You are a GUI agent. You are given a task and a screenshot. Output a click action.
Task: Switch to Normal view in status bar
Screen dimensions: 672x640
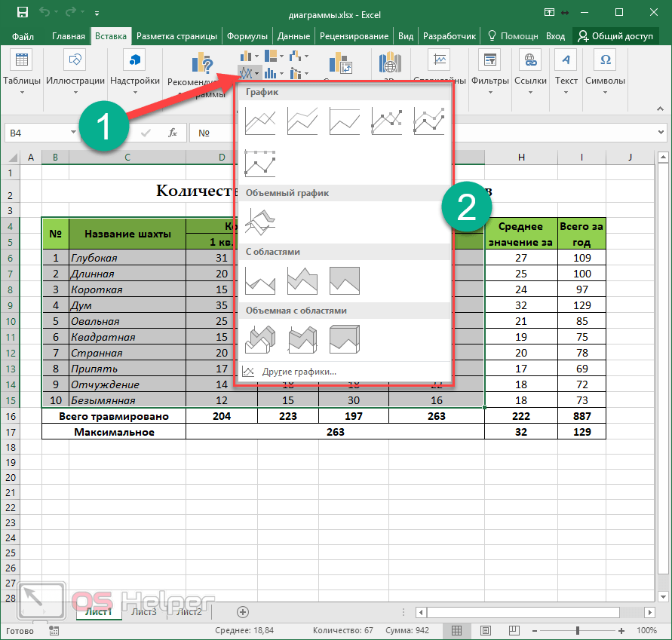[456, 630]
